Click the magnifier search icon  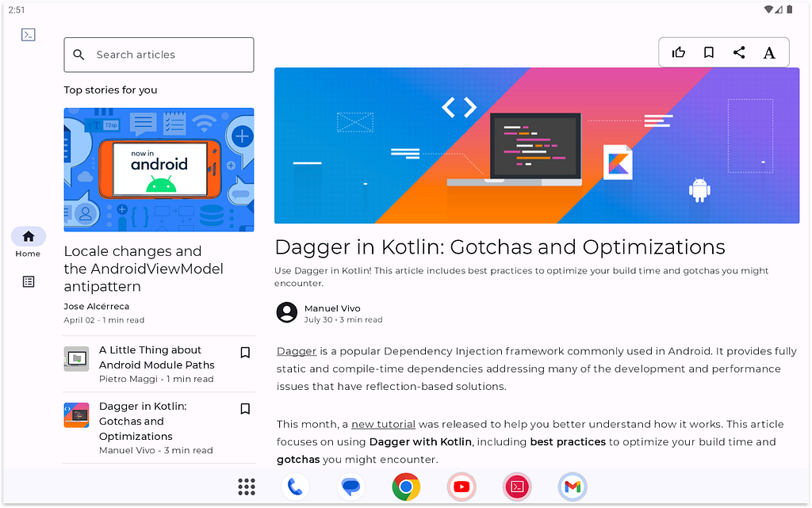(79, 55)
